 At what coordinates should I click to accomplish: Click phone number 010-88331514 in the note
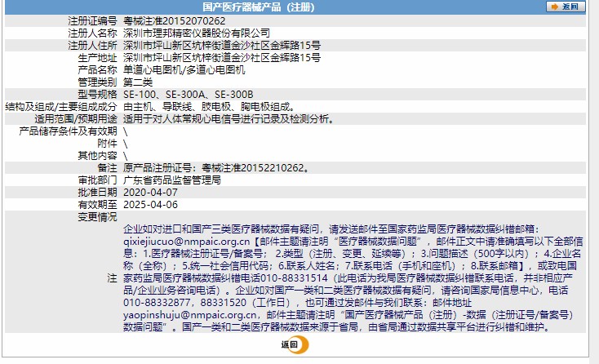pos(294,277)
